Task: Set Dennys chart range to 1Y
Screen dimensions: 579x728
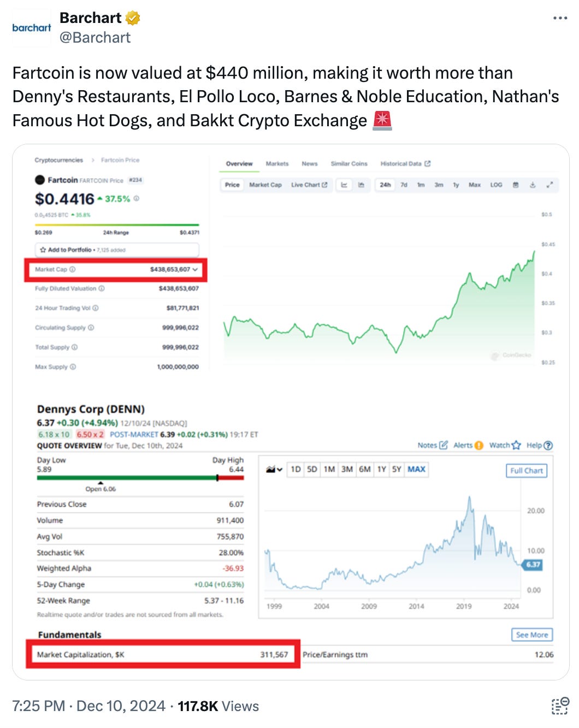Action: click(x=382, y=469)
